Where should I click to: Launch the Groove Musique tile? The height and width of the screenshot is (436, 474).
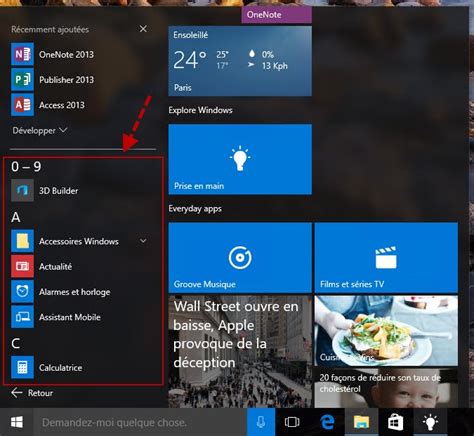point(240,258)
